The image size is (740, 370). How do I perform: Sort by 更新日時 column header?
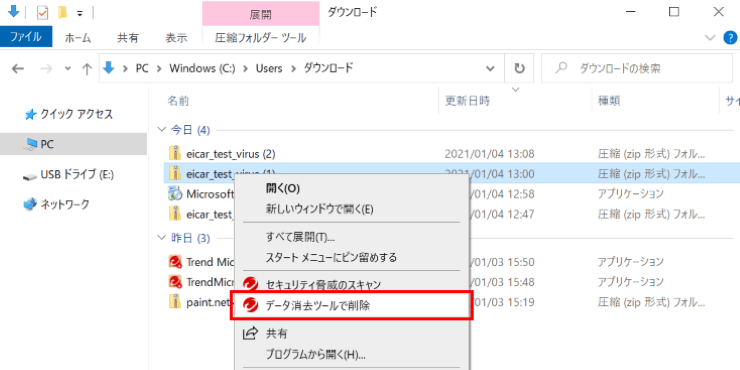(x=467, y=101)
